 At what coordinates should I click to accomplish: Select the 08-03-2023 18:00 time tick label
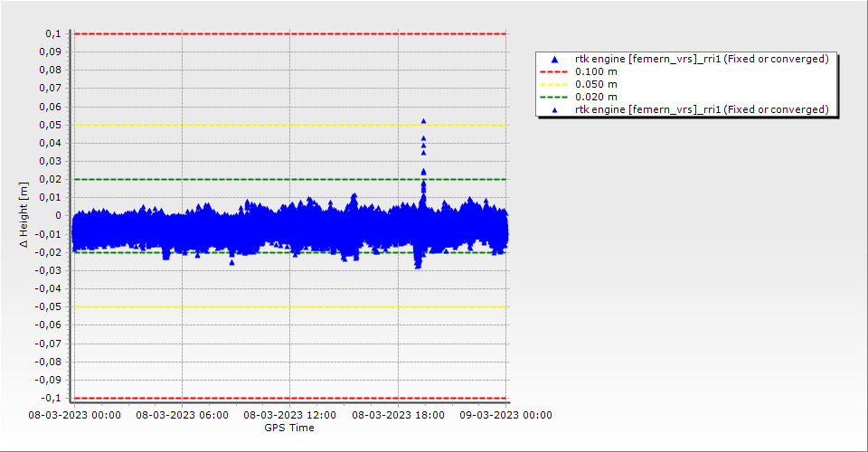tap(398, 416)
